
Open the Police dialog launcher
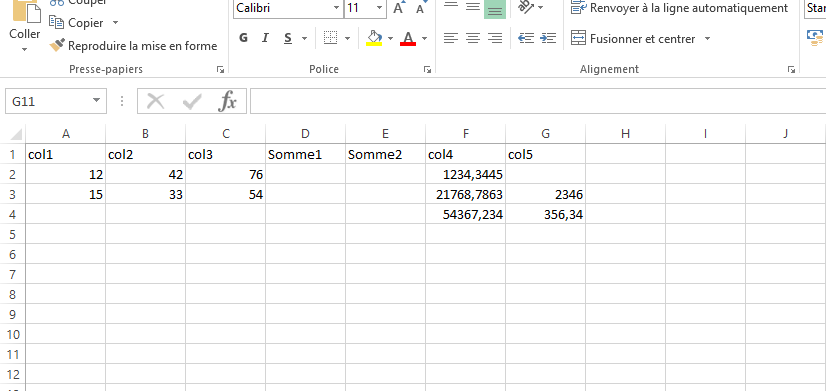click(x=428, y=69)
